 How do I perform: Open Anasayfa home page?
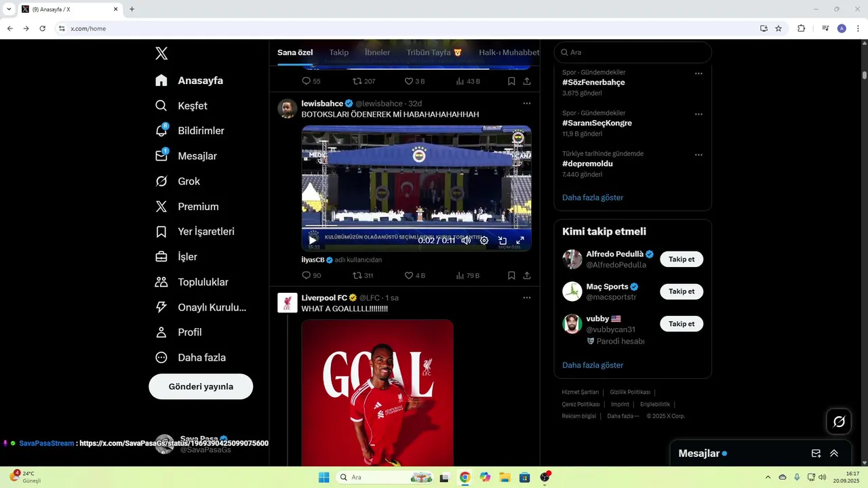click(189, 81)
